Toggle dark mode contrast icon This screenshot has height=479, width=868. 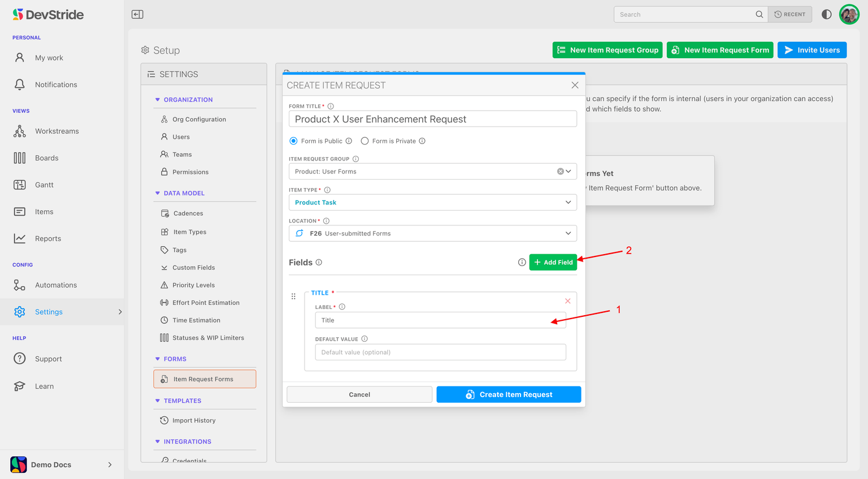[826, 14]
